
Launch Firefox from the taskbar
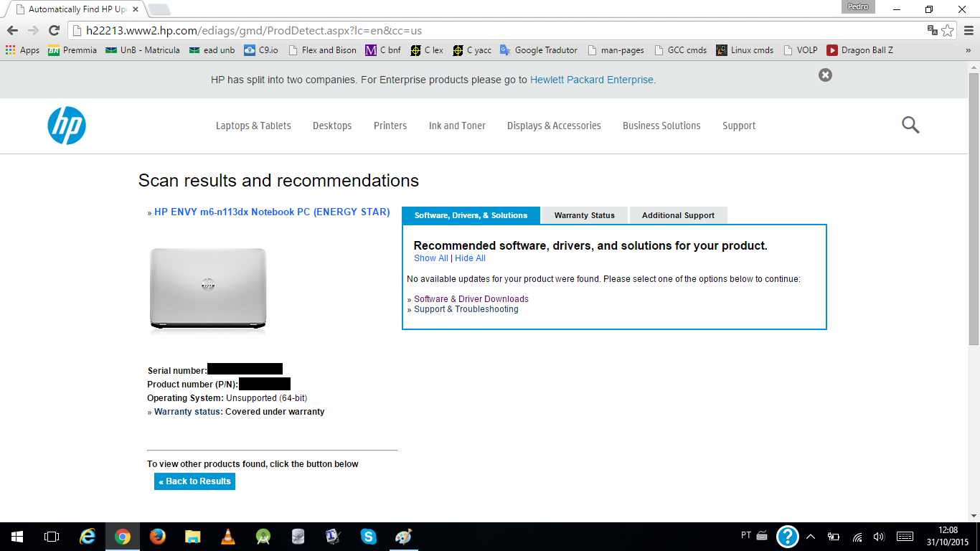pyautogui.click(x=158, y=537)
